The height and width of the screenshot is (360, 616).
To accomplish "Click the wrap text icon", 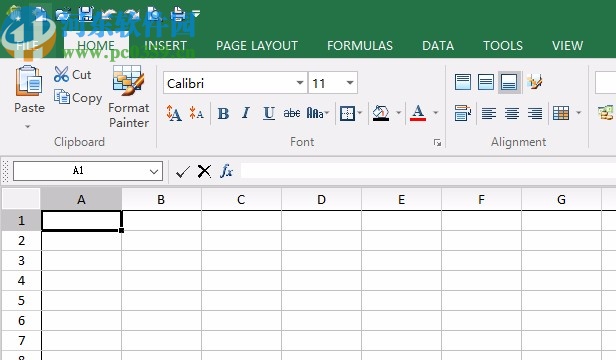I will (463, 113).
